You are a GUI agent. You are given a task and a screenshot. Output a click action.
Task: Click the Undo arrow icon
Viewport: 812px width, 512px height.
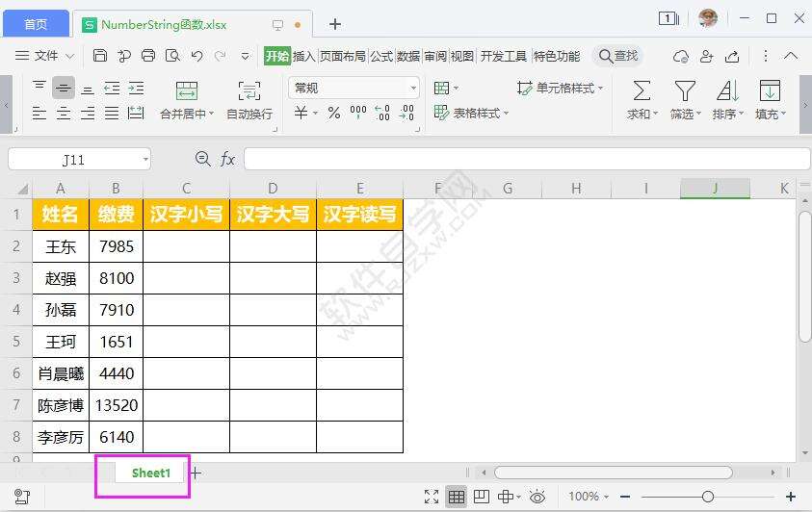click(x=196, y=56)
